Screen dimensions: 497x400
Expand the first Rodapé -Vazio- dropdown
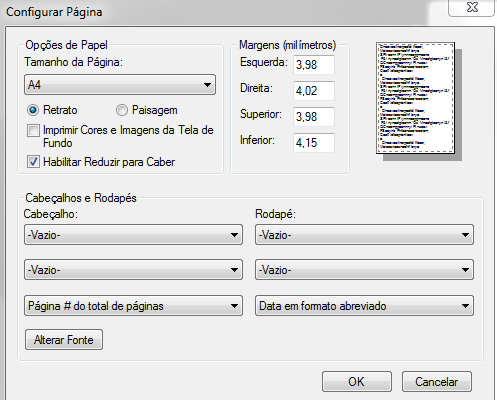pyautogui.click(x=364, y=235)
